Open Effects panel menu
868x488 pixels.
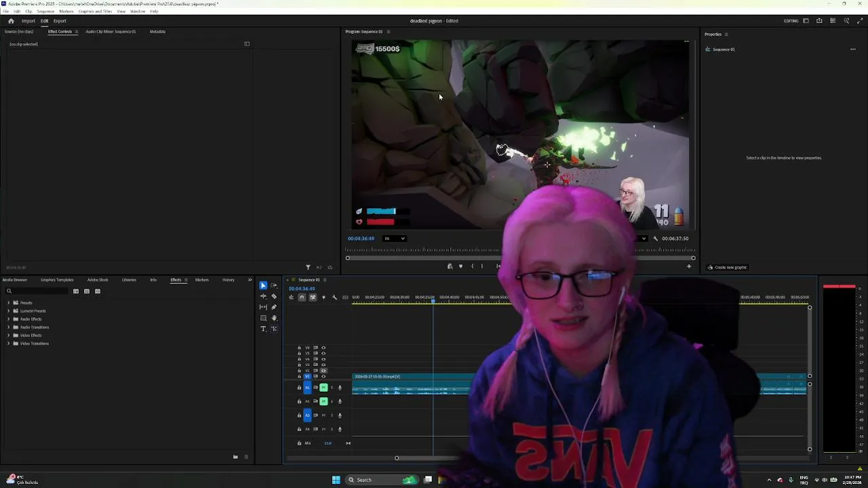pyautogui.click(x=186, y=280)
